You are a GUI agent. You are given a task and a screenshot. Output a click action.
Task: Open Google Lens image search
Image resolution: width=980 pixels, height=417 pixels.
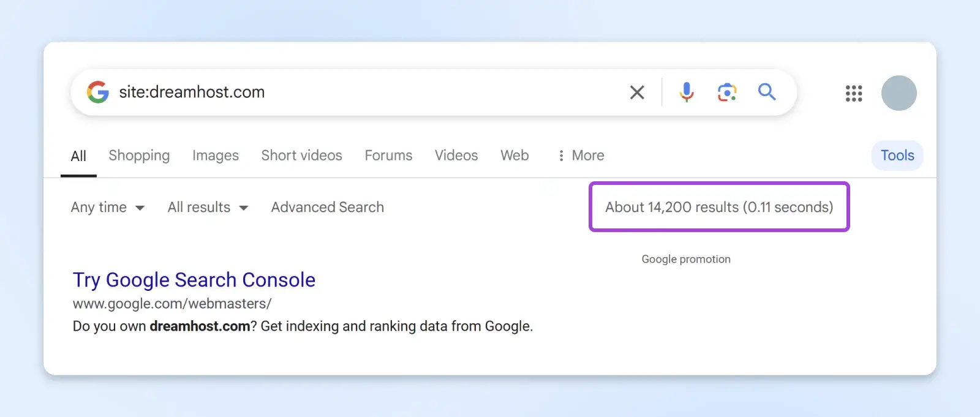click(726, 92)
